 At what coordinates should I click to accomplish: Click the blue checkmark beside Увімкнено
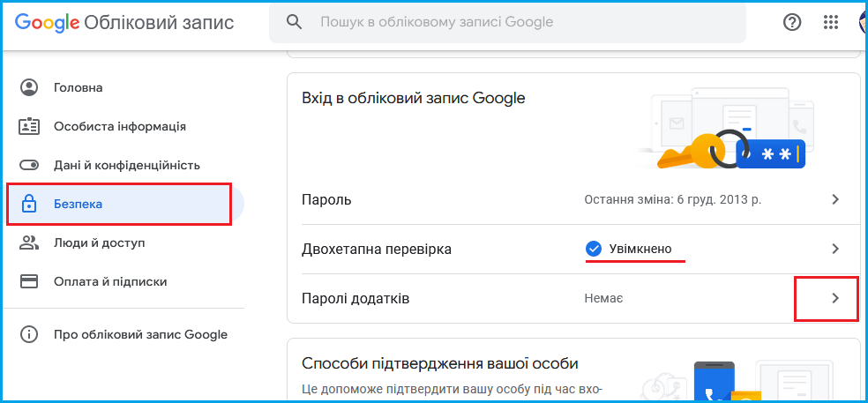tap(594, 249)
